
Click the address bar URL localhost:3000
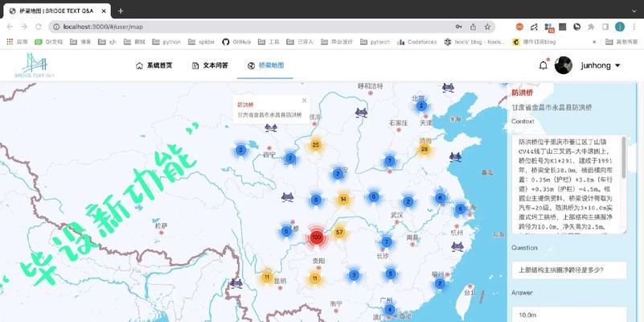coord(103,27)
